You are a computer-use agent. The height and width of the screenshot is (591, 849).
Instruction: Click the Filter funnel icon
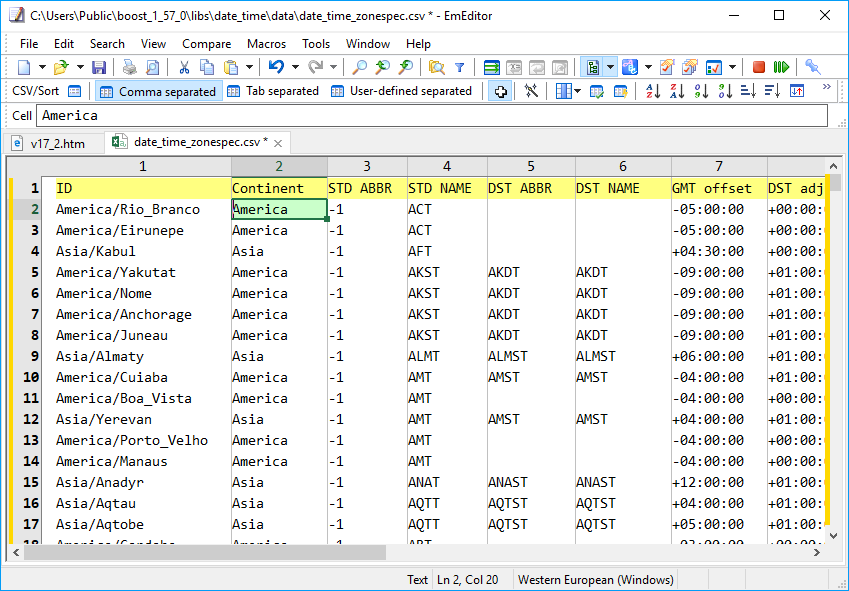459,67
